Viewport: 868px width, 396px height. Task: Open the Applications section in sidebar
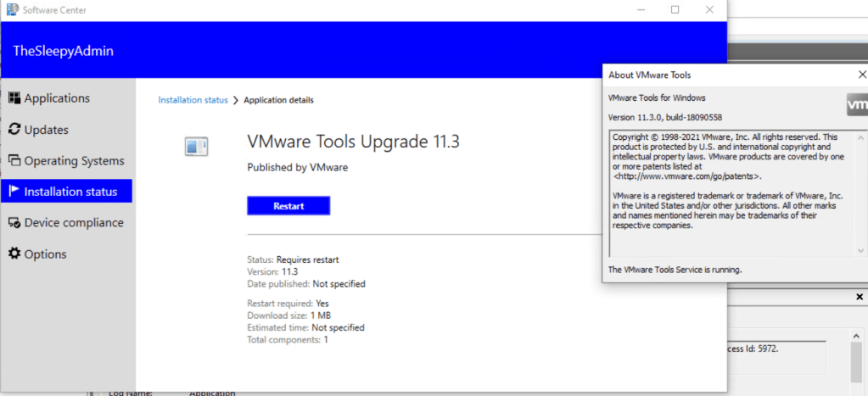click(56, 98)
